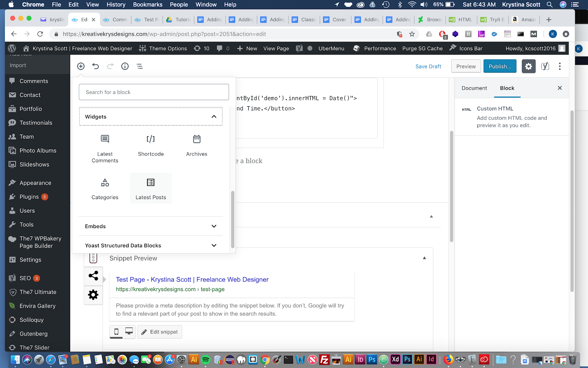This screenshot has width=588, height=368.
Task: Open the Test Page snippet title link
Action: click(192, 279)
